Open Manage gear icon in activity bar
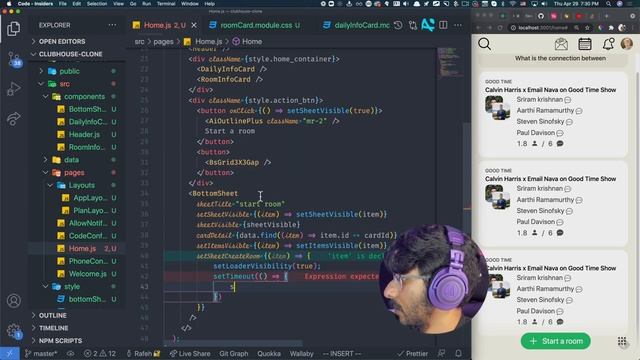Screen dimensions: 640x360 pos(13,331)
